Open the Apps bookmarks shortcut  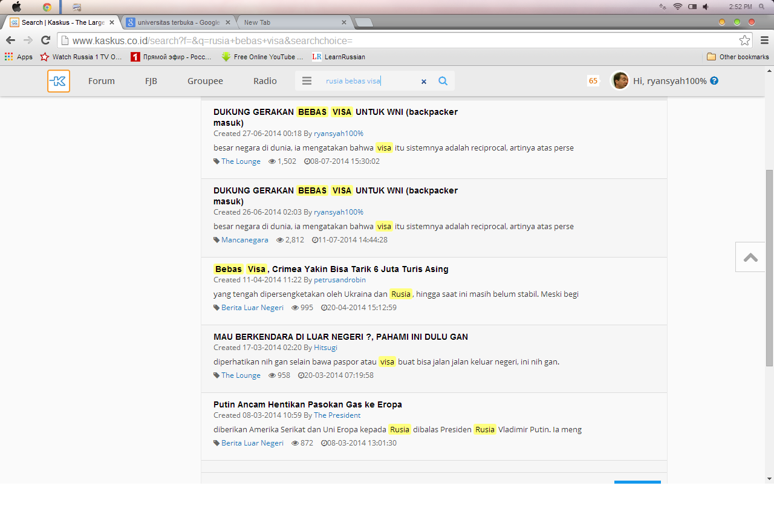click(x=19, y=57)
